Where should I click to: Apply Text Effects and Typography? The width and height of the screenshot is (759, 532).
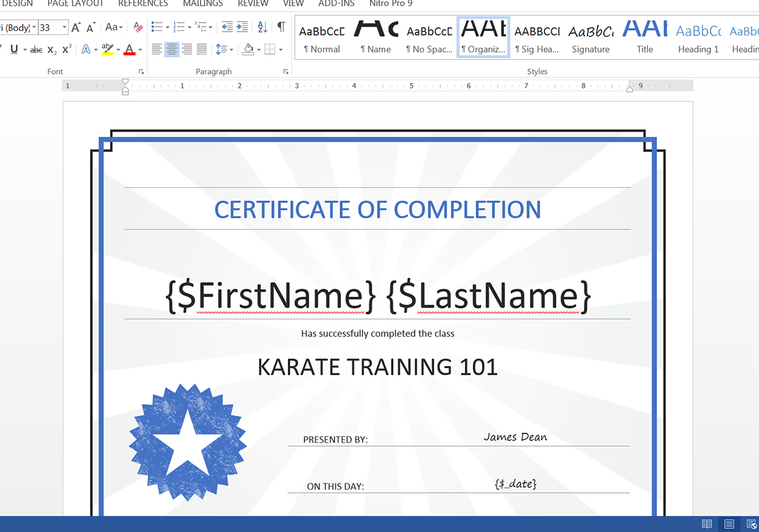coord(86,49)
